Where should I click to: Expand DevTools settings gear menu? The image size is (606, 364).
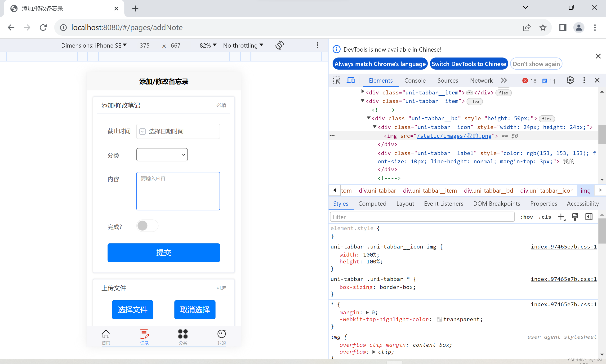coord(570,80)
